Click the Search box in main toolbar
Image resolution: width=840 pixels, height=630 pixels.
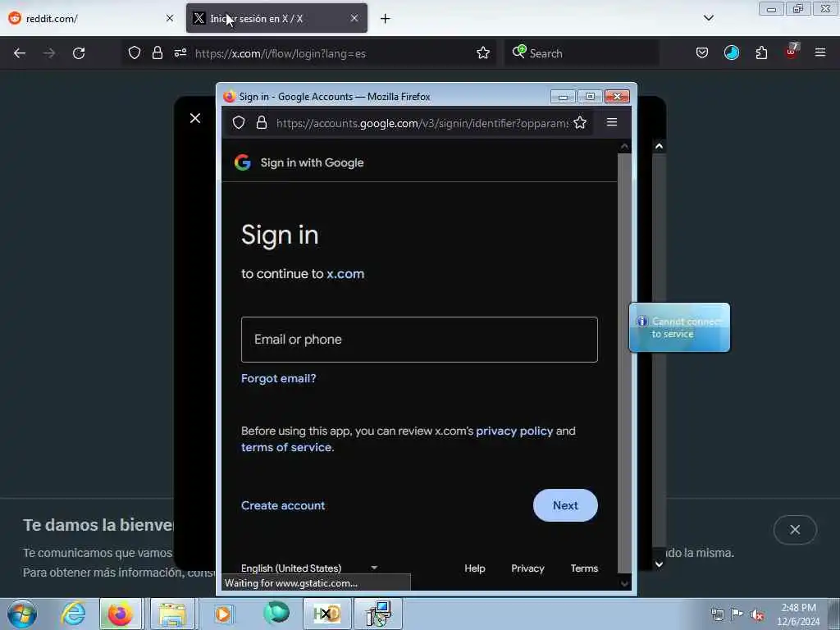582,53
